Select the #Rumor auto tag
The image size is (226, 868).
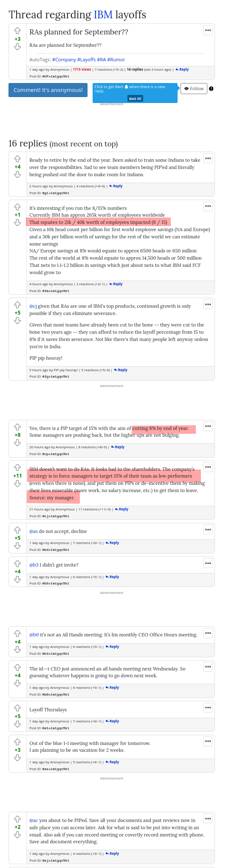[x=116, y=60]
